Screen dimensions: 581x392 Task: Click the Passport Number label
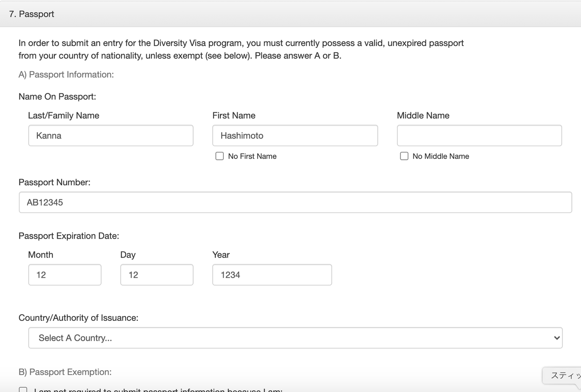pyautogui.click(x=54, y=182)
